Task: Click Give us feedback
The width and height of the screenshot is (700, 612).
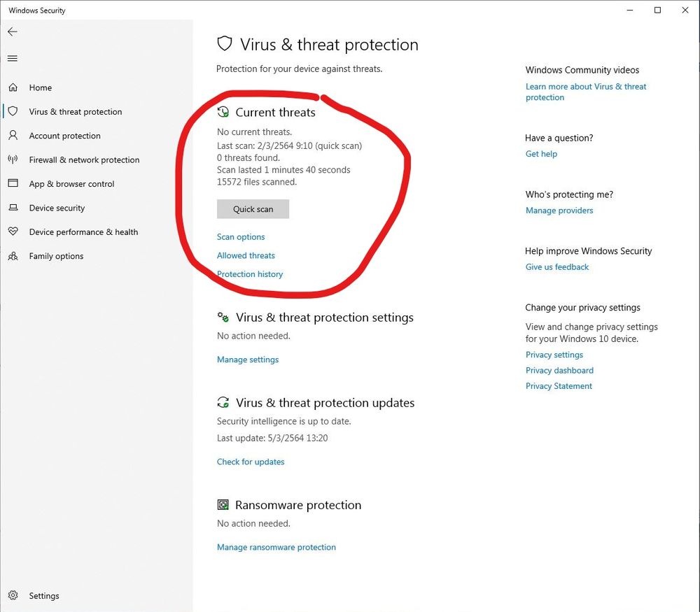Action: (556, 266)
